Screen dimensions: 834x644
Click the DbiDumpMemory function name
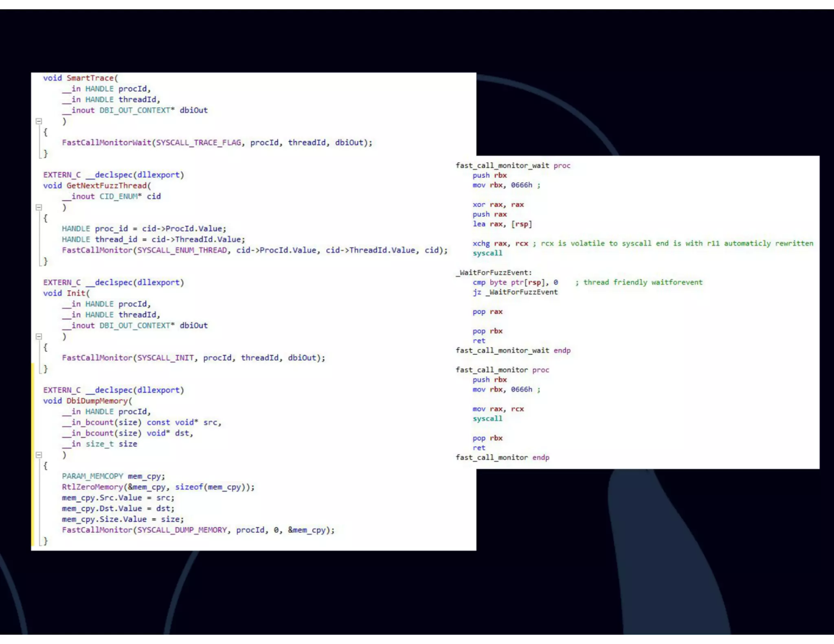97,401
